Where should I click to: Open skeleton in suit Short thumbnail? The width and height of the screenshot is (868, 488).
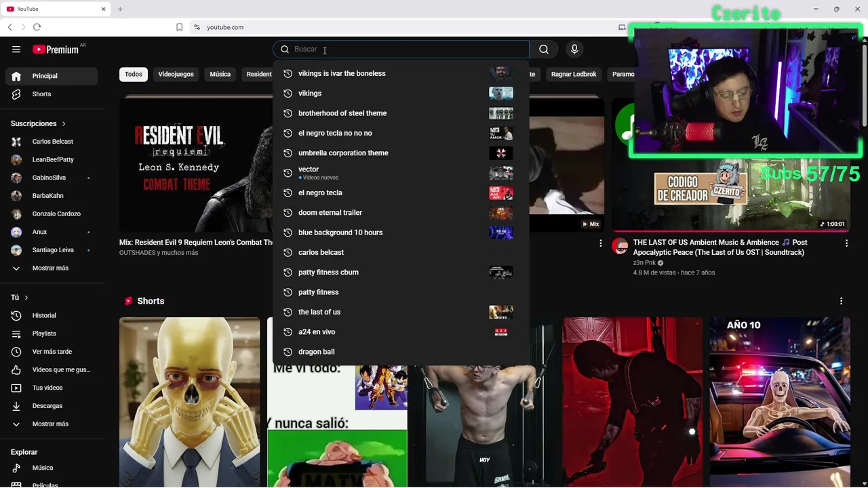tap(189, 402)
